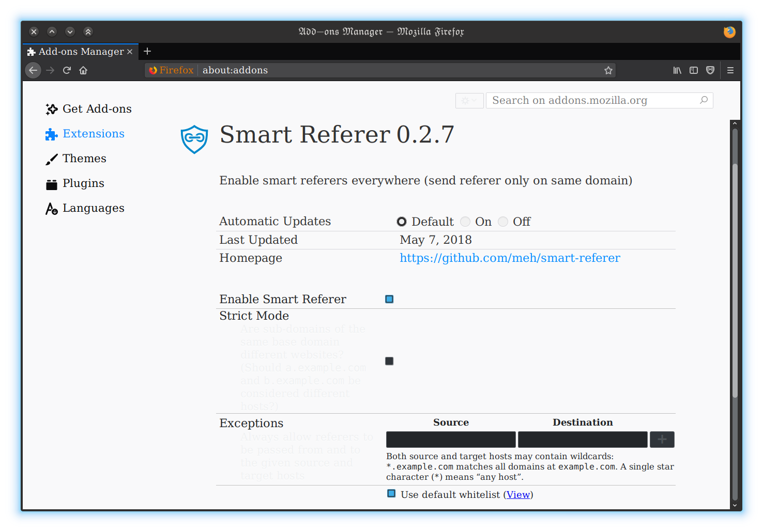Click the Themes brush icon

pyautogui.click(x=51, y=159)
